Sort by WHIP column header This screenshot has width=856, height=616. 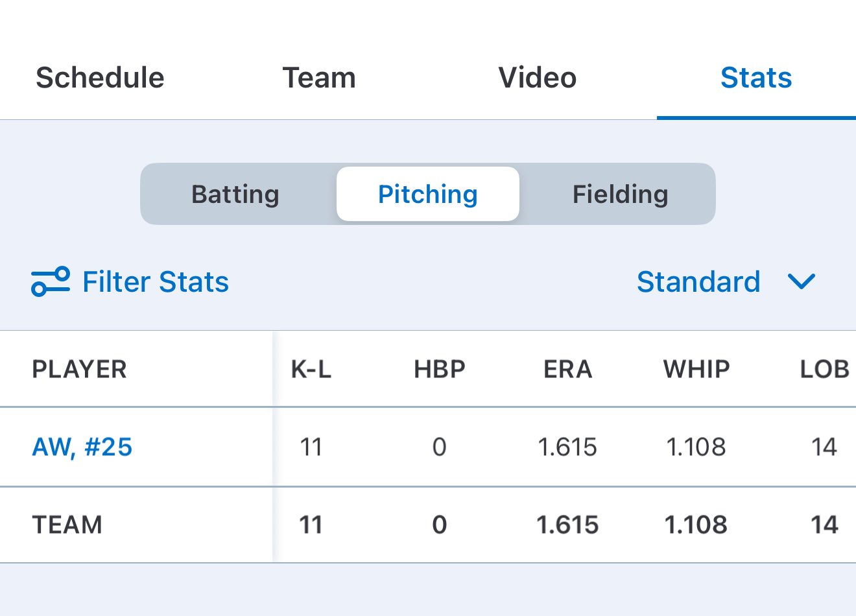pyautogui.click(x=696, y=370)
